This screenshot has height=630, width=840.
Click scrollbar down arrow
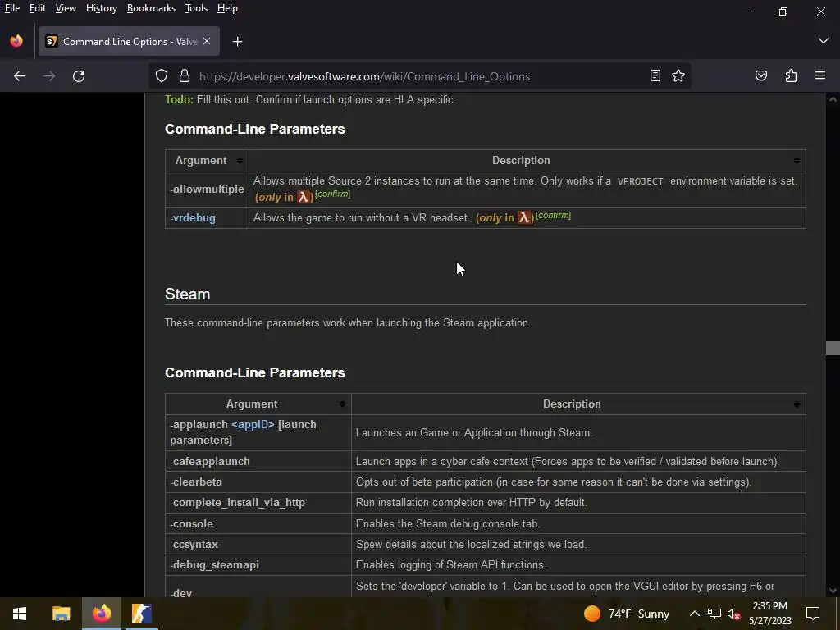click(833, 591)
